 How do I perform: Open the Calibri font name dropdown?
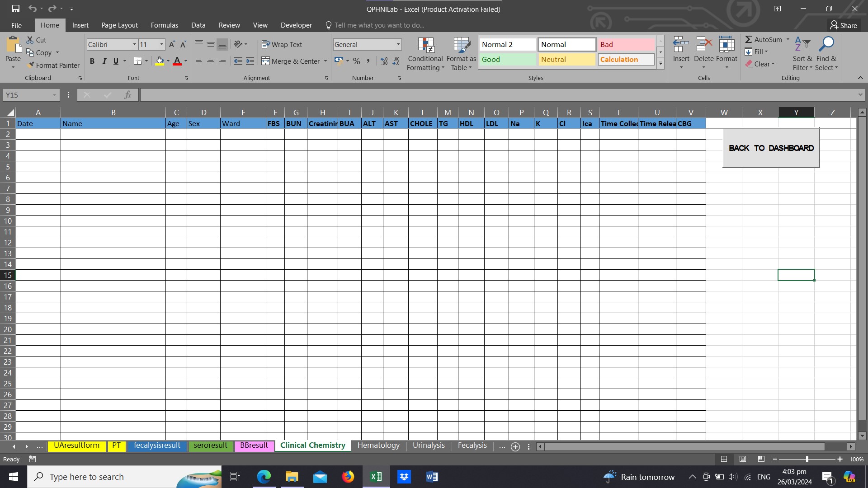tap(134, 44)
